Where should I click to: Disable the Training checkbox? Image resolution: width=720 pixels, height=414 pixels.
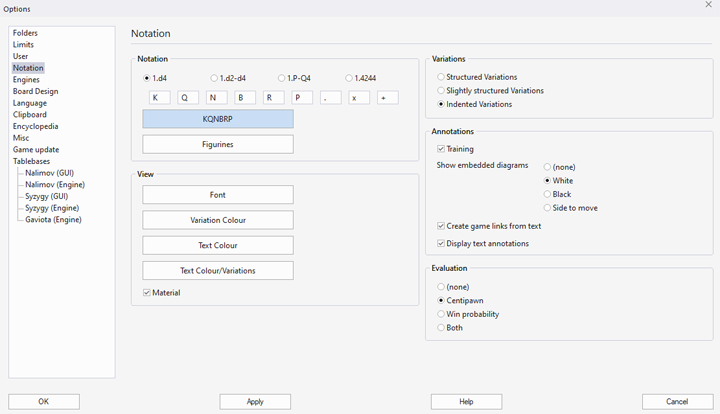442,149
